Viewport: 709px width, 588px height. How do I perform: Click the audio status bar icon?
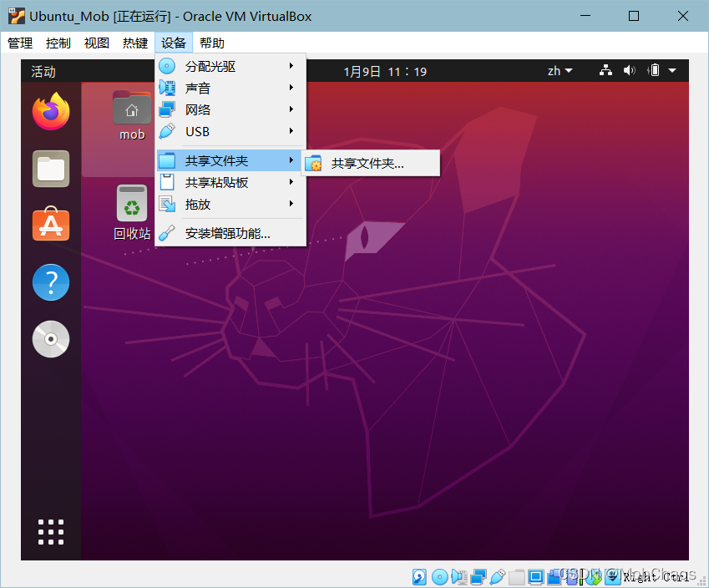(x=459, y=576)
